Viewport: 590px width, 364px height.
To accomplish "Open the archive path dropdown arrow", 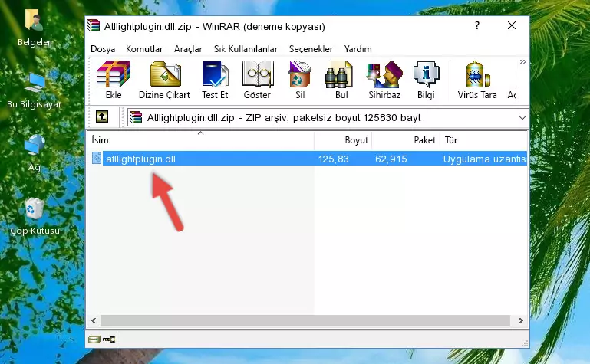I will [x=522, y=118].
